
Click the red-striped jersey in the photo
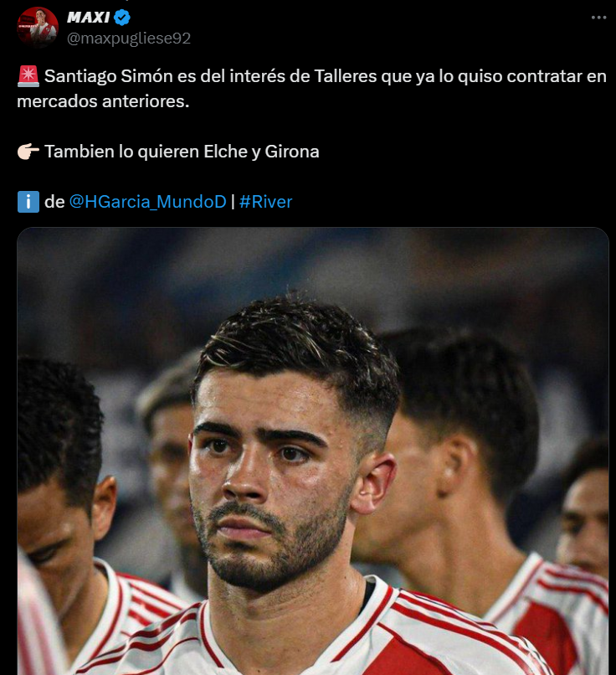tap(327, 633)
